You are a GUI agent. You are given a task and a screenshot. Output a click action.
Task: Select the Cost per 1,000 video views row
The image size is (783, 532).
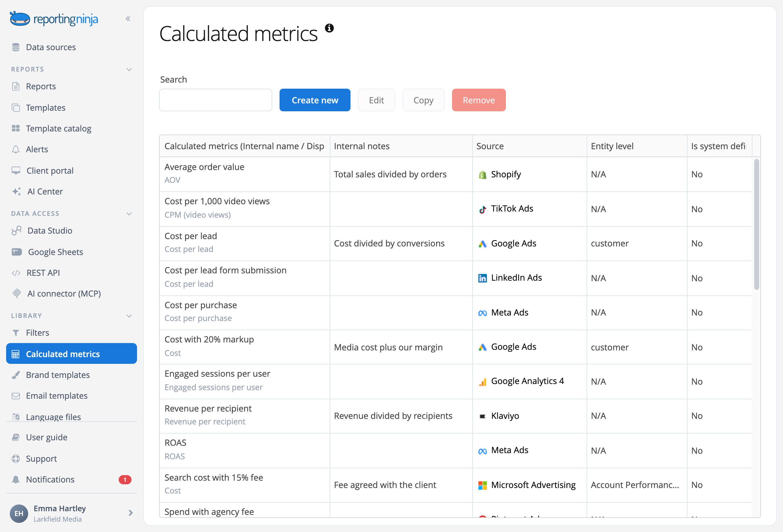(455, 209)
